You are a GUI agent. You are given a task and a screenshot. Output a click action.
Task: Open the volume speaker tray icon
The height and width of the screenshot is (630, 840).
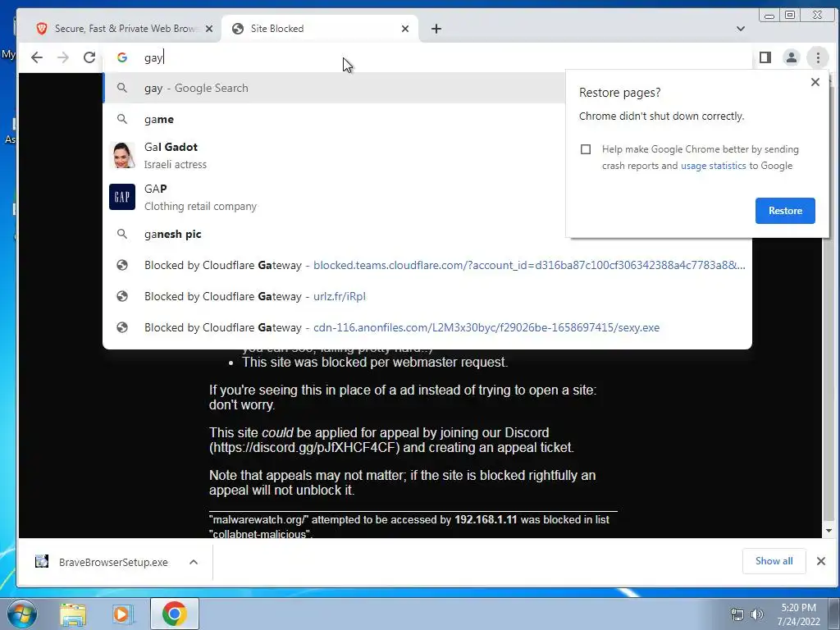click(x=756, y=614)
